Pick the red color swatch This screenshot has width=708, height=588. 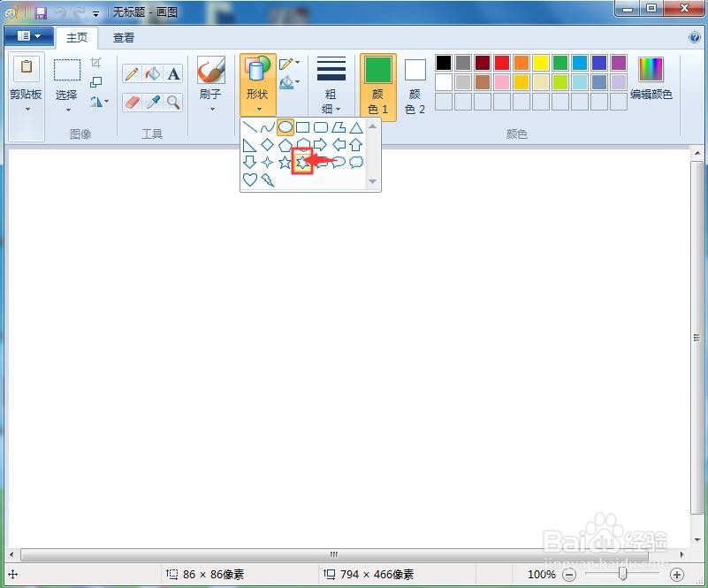point(502,63)
